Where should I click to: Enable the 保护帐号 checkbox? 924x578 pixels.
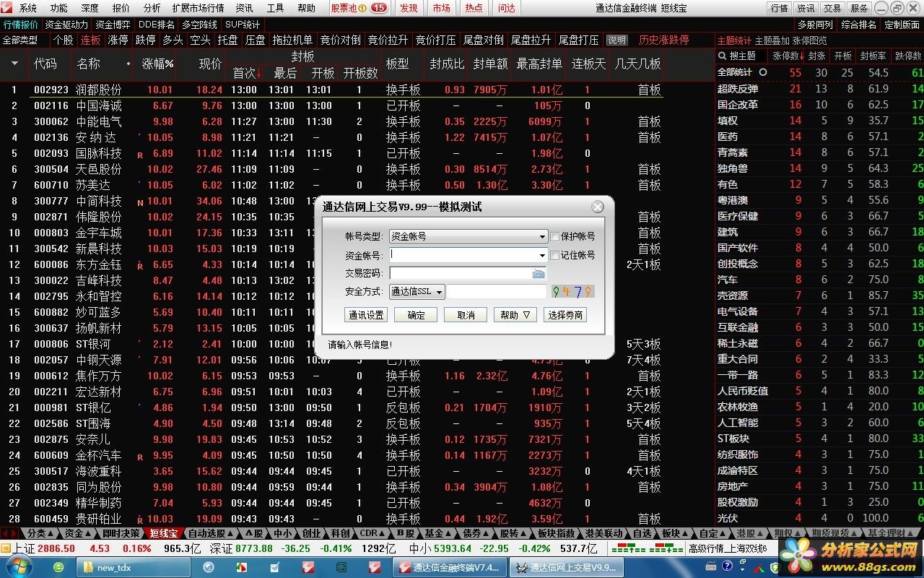click(x=554, y=236)
